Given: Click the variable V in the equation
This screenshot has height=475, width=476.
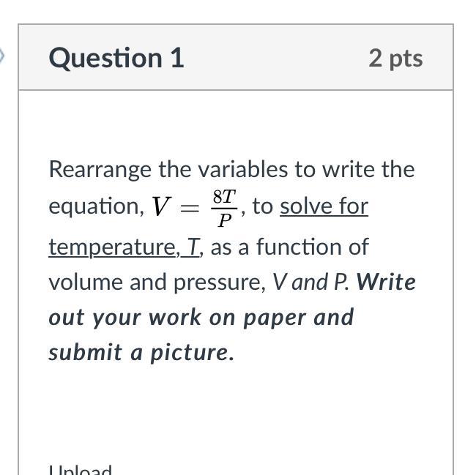Looking at the screenshot, I should click(x=160, y=208).
